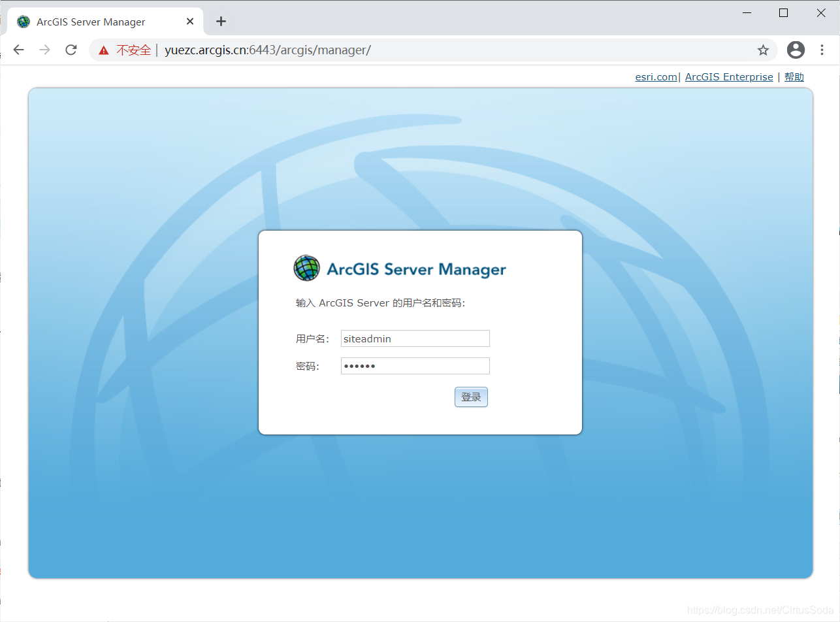840x622 pixels.
Task: Click the 登录 login button
Action: click(x=471, y=397)
